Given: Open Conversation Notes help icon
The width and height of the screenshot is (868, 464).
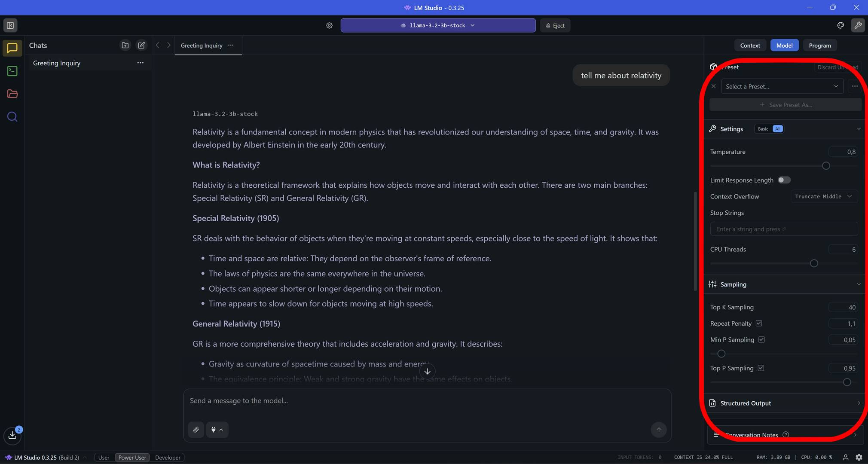Looking at the screenshot, I should click(786, 435).
